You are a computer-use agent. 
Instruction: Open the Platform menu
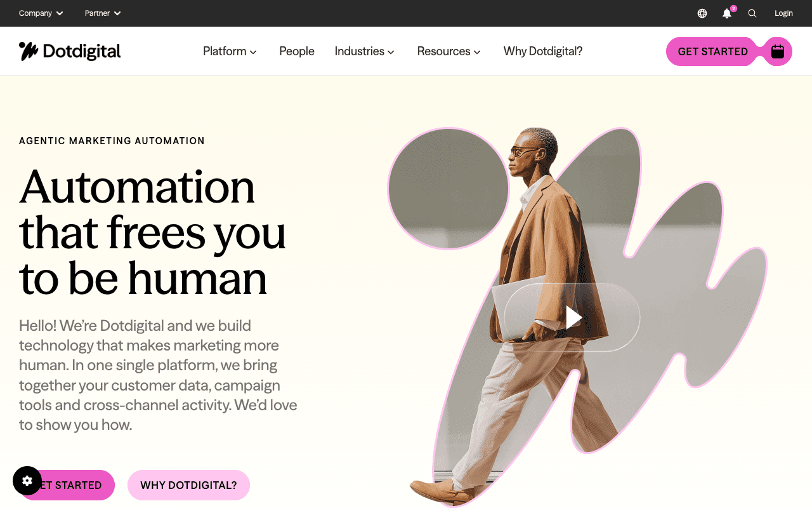230,51
